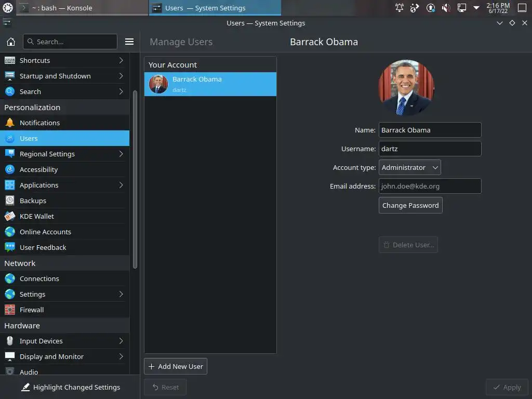The height and width of the screenshot is (399, 532).
Task: Click the Email address field
Action: pos(430,187)
